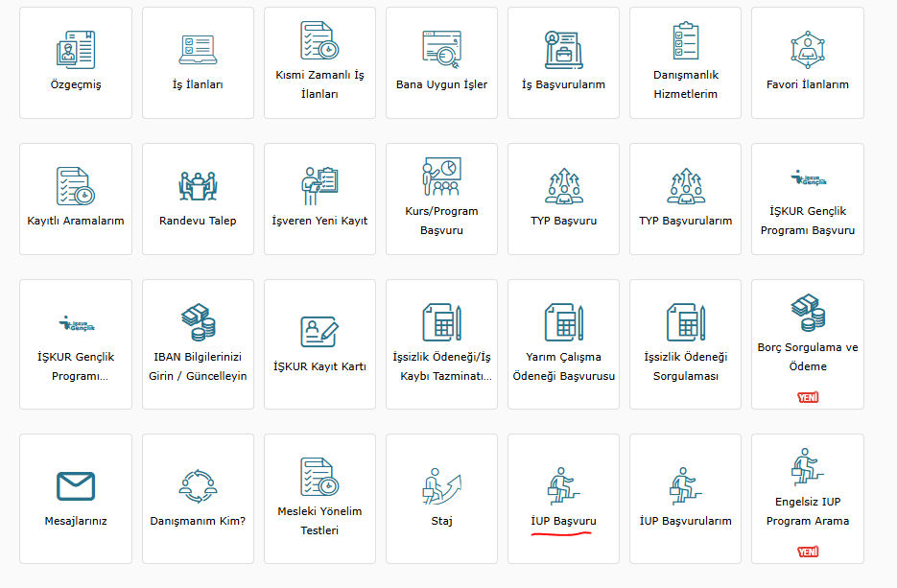
Task: Open Engelsiz IUP Program Arama tile
Action: 807,499
